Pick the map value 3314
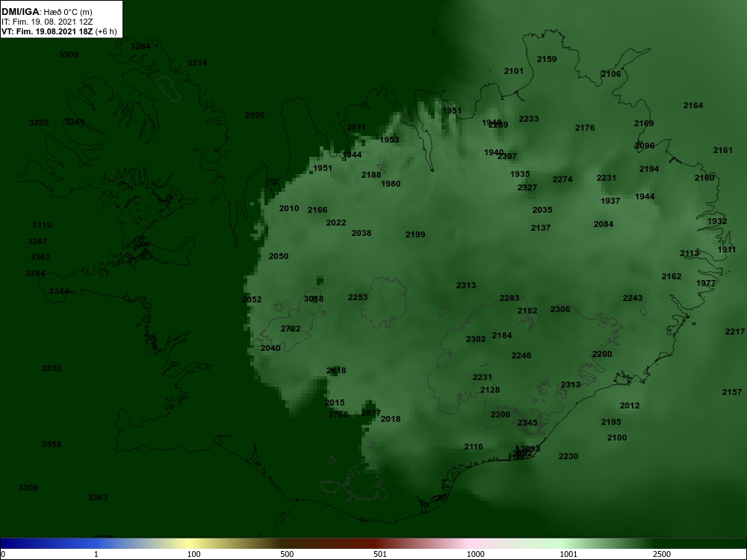Image resolution: width=747 pixels, height=560 pixels. pyautogui.click(x=197, y=63)
